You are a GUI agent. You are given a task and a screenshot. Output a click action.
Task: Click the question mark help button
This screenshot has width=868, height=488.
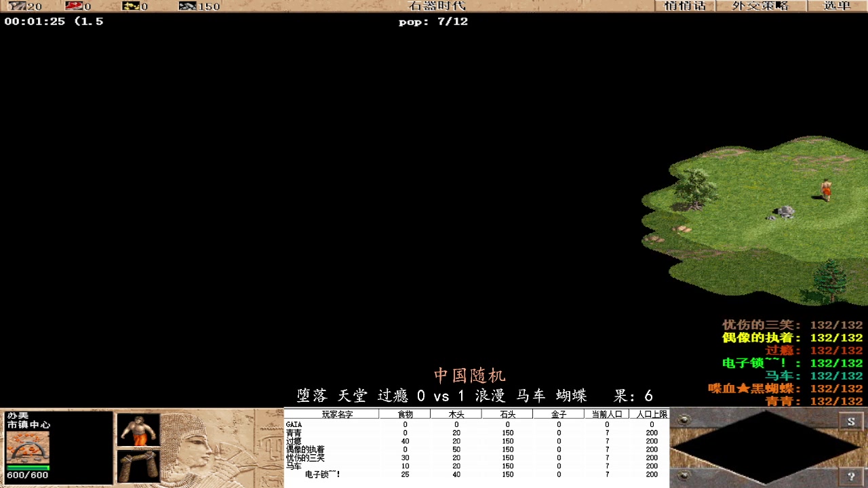tap(851, 476)
